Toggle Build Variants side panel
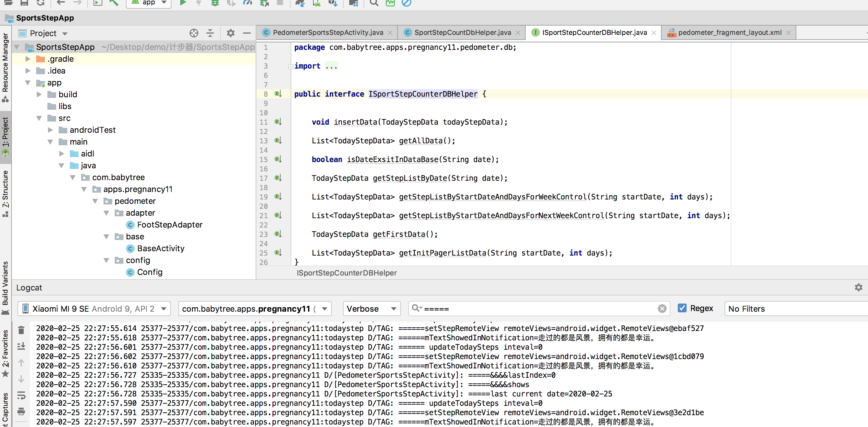This screenshot has width=868, height=427. [x=5, y=287]
